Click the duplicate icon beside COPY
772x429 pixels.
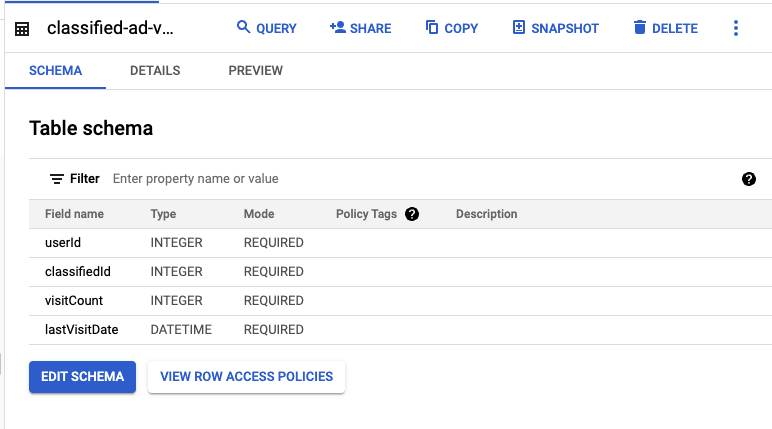(x=432, y=27)
